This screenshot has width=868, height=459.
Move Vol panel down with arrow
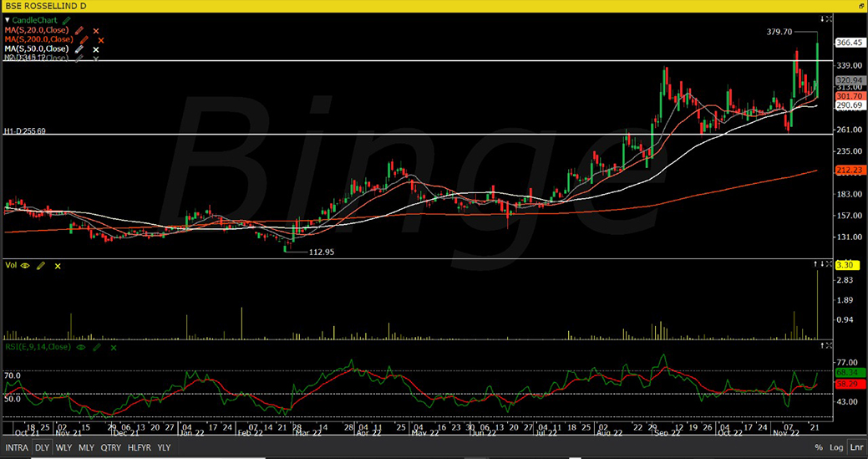click(823, 264)
